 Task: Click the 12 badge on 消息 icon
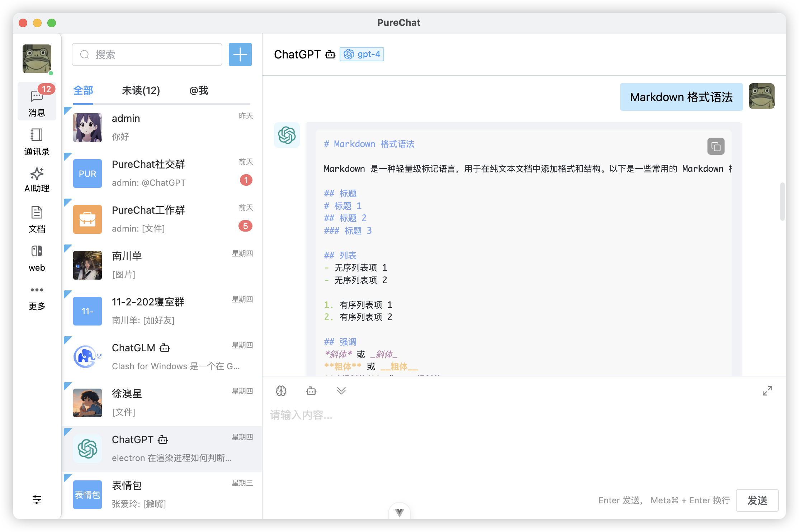click(47, 89)
